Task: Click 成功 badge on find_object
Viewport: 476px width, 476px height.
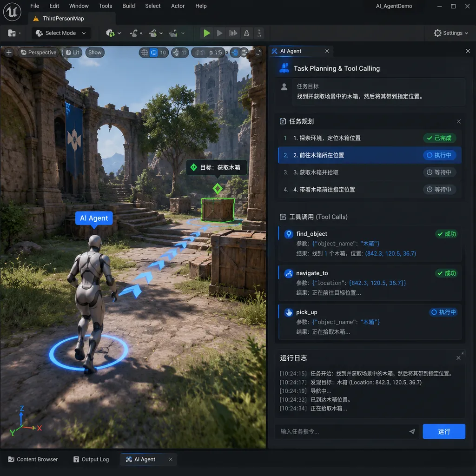Action: point(447,234)
